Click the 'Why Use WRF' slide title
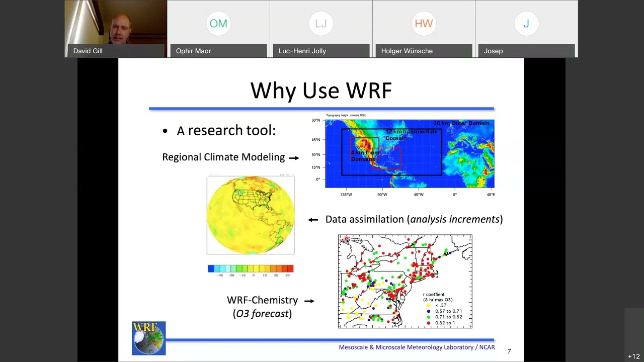The height and width of the screenshot is (362, 644). pyautogui.click(x=321, y=90)
